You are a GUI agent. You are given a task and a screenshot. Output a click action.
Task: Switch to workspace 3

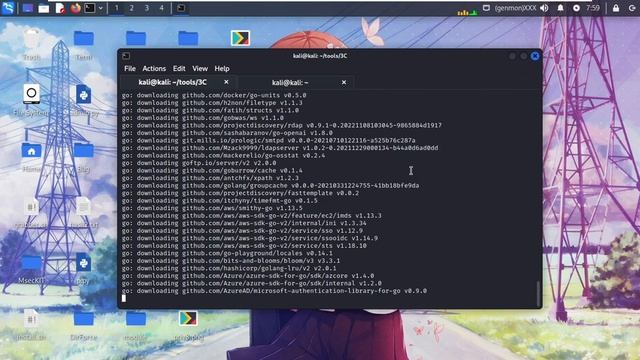pos(147,8)
